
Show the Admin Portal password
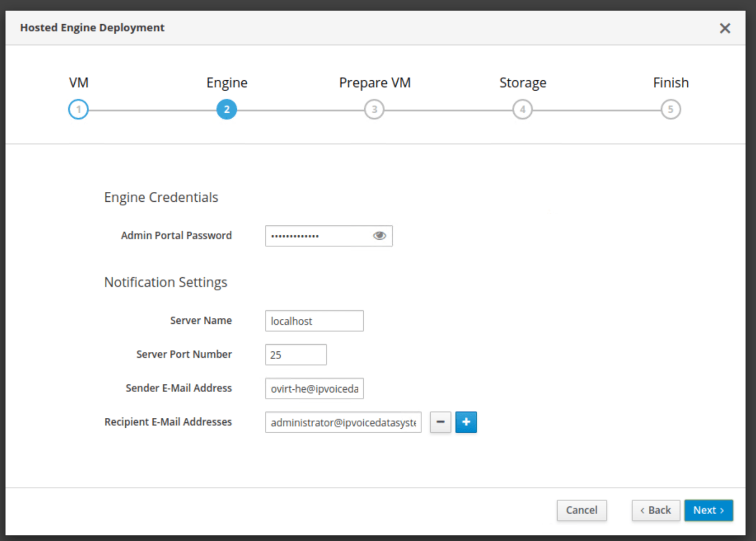379,236
